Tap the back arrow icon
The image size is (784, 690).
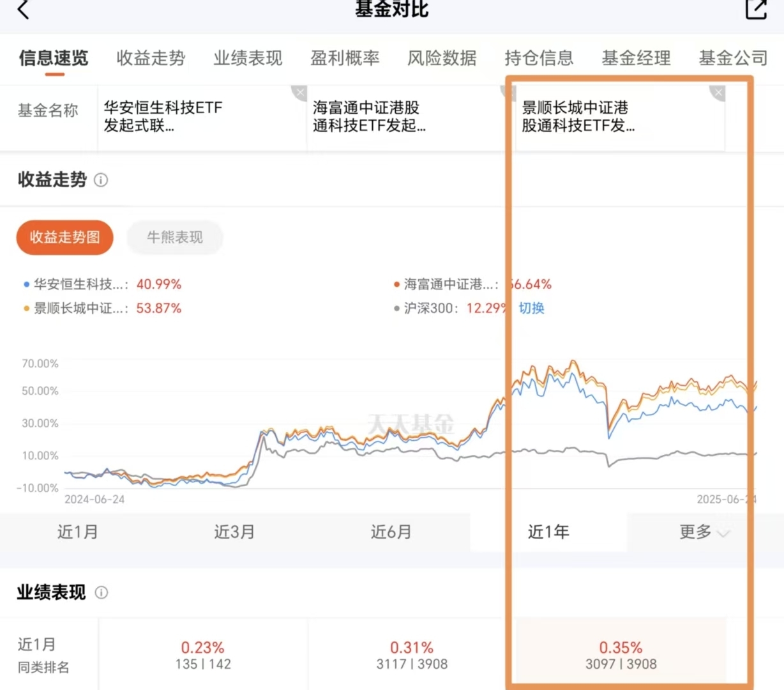[x=24, y=10]
